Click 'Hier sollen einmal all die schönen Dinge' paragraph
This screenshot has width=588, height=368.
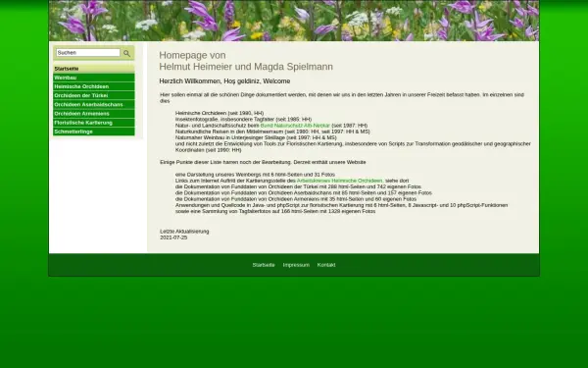pyautogui.click(x=342, y=97)
